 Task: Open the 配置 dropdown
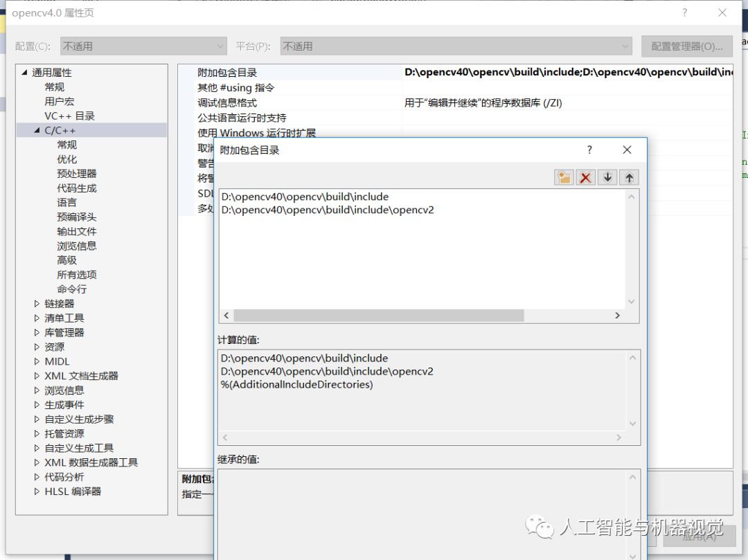point(143,46)
